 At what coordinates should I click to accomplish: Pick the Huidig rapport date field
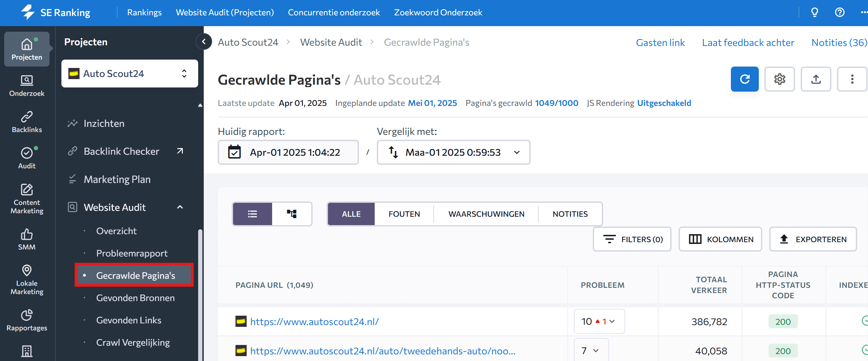tap(288, 152)
